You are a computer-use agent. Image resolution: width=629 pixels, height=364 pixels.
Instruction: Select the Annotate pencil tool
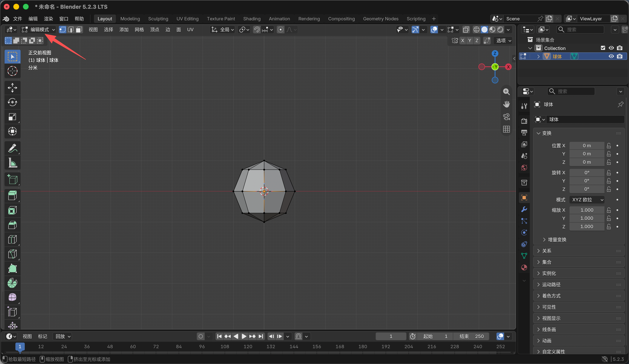click(x=12, y=148)
